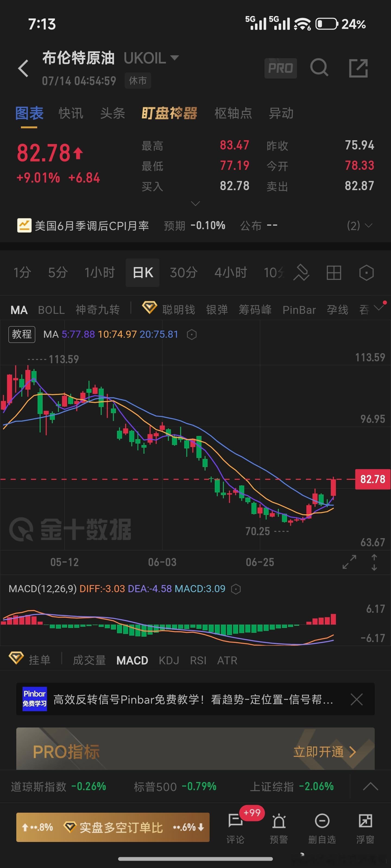This screenshot has width=391, height=868.
Task: Expand more quote details chevron
Action: [195, 203]
